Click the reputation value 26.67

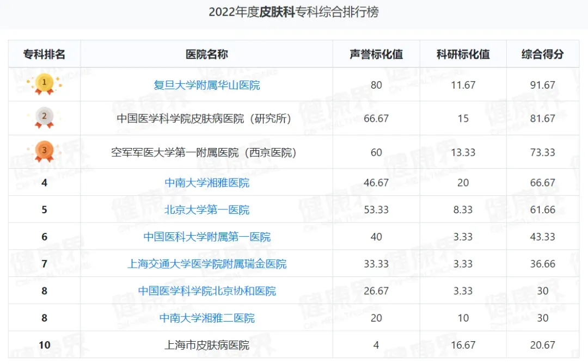coord(376,291)
